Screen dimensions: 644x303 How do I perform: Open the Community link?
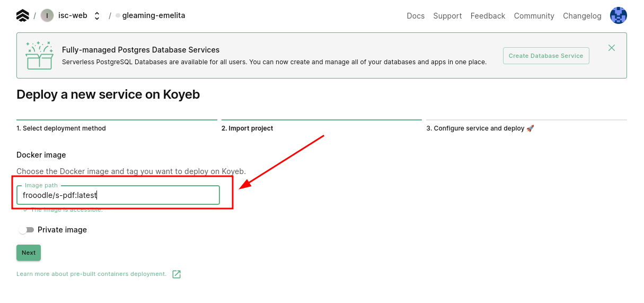534,16
